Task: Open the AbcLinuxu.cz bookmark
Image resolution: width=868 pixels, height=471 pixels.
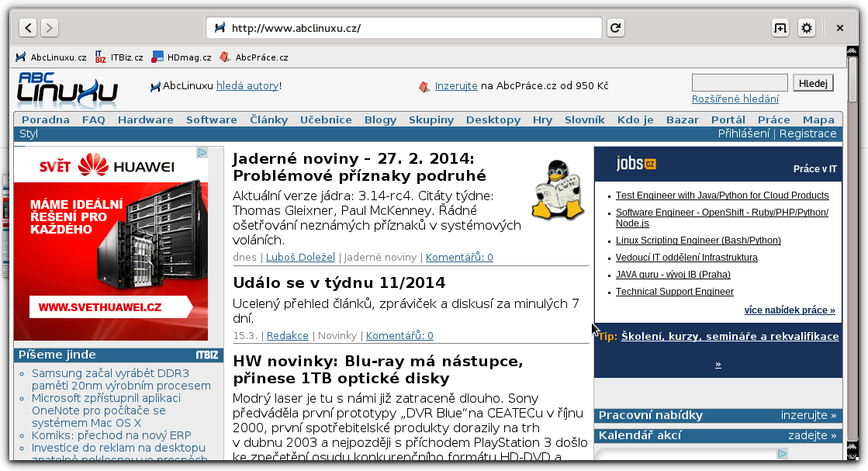Action: tap(51, 57)
